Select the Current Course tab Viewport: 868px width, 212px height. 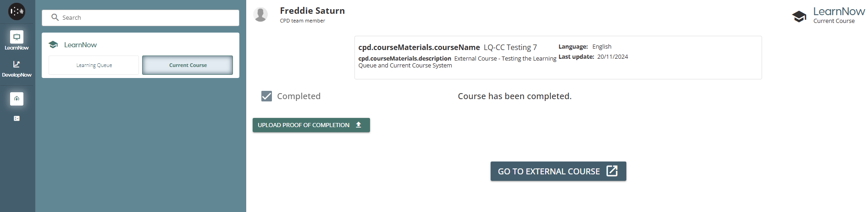coord(188,65)
